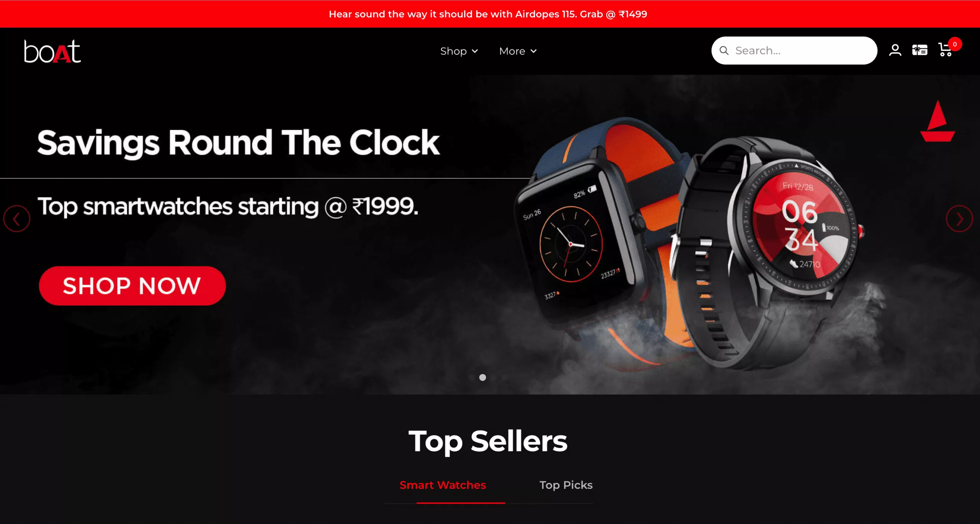
Task: Open the Airdopes 115 promo banner link
Action: (x=488, y=14)
